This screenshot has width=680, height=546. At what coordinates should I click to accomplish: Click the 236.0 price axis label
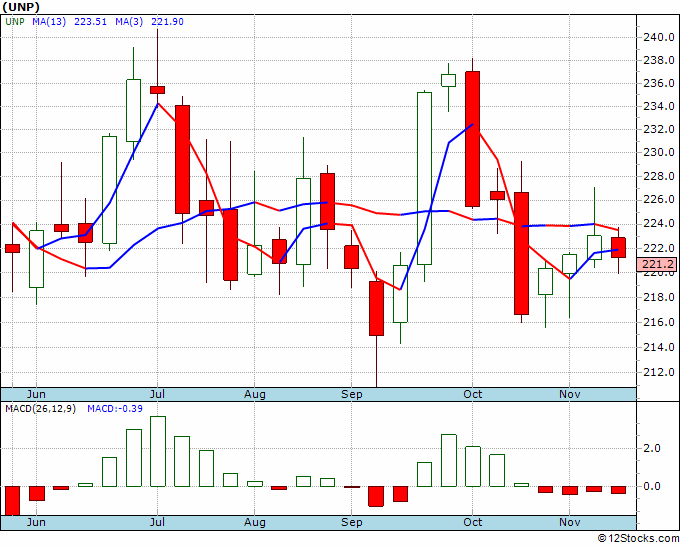[x=658, y=83]
